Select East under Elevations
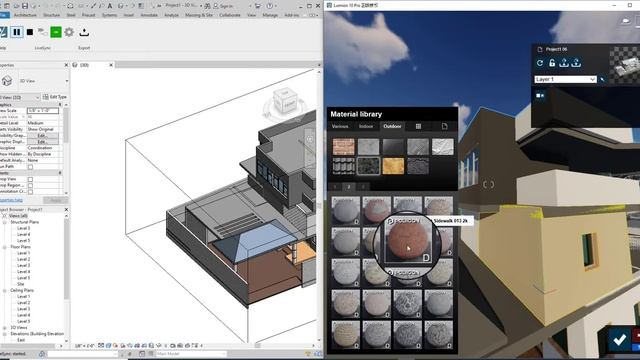 click(21, 340)
